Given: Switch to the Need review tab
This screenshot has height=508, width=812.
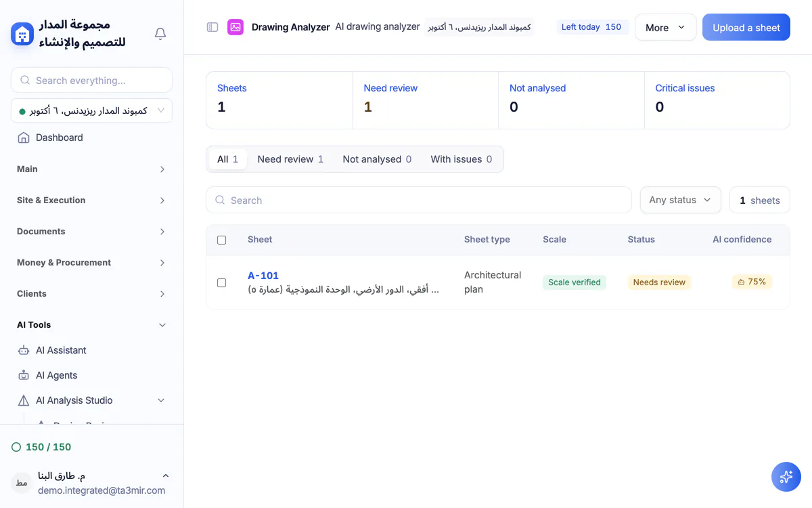Looking at the screenshot, I should (x=290, y=159).
